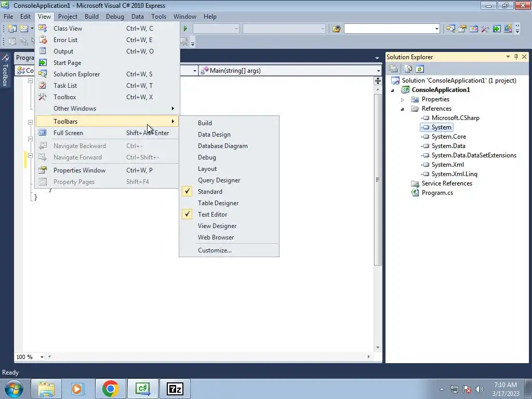Collapse the References node

(x=403, y=109)
